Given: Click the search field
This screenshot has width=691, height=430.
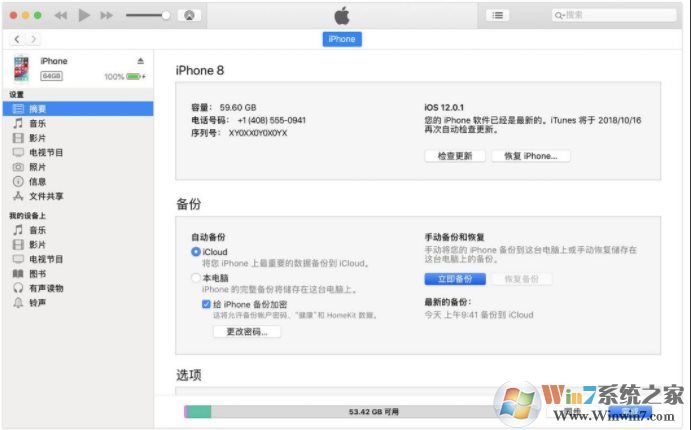Looking at the screenshot, I should click(614, 15).
